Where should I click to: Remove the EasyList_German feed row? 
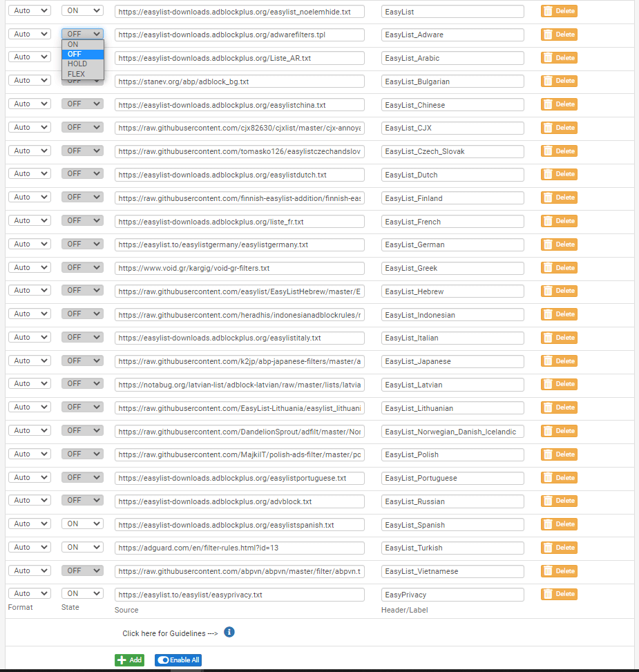click(x=558, y=244)
